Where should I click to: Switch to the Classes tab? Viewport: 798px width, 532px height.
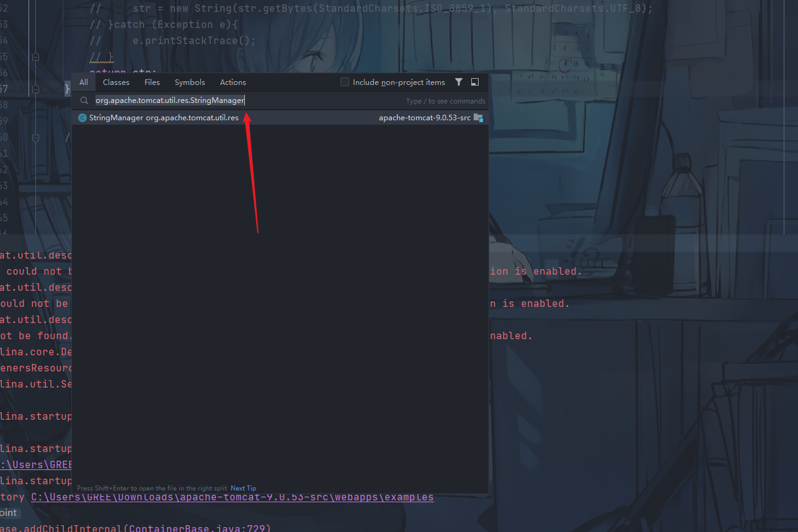(116, 82)
